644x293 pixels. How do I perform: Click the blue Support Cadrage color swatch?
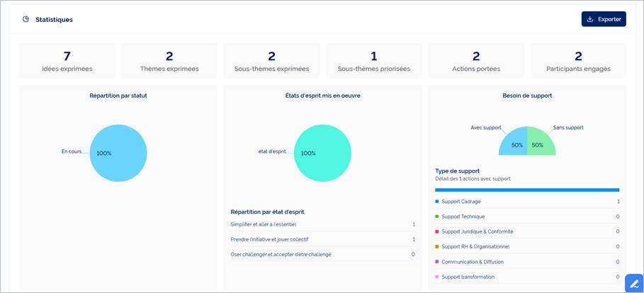[437, 202]
